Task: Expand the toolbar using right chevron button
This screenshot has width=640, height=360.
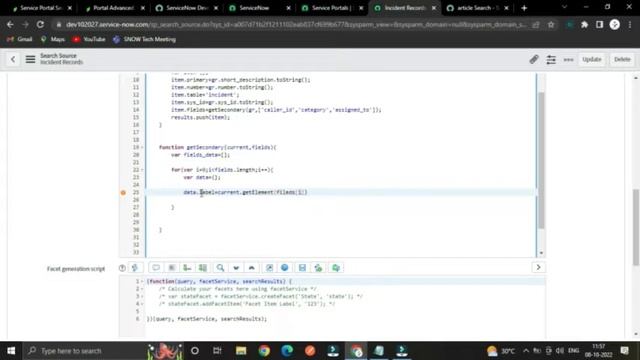Action: tap(538, 267)
